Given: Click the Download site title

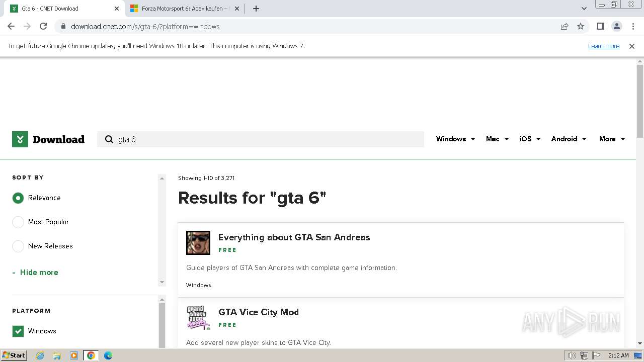Looking at the screenshot, I should tap(58, 139).
